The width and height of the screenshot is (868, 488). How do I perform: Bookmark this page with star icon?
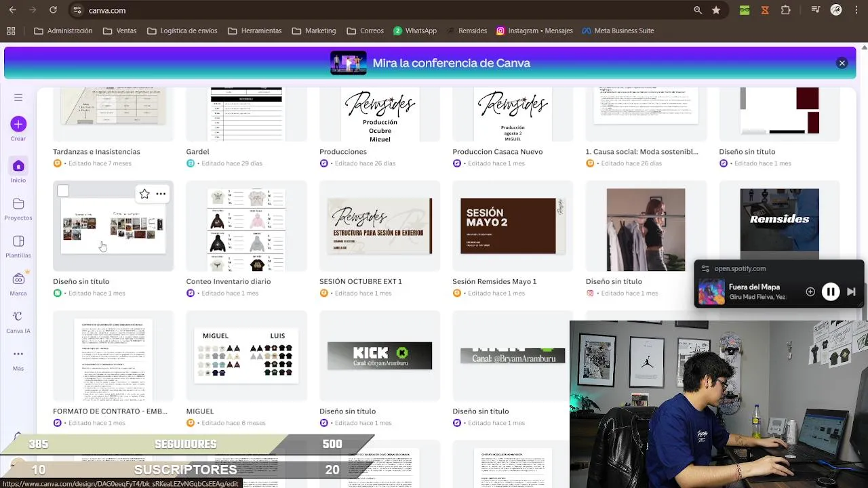coord(716,10)
